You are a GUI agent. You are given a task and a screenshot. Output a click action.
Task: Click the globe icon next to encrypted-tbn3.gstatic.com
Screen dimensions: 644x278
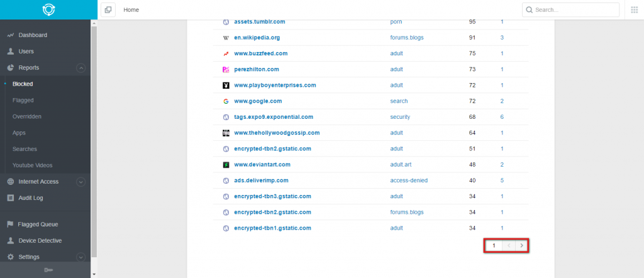coord(226,196)
